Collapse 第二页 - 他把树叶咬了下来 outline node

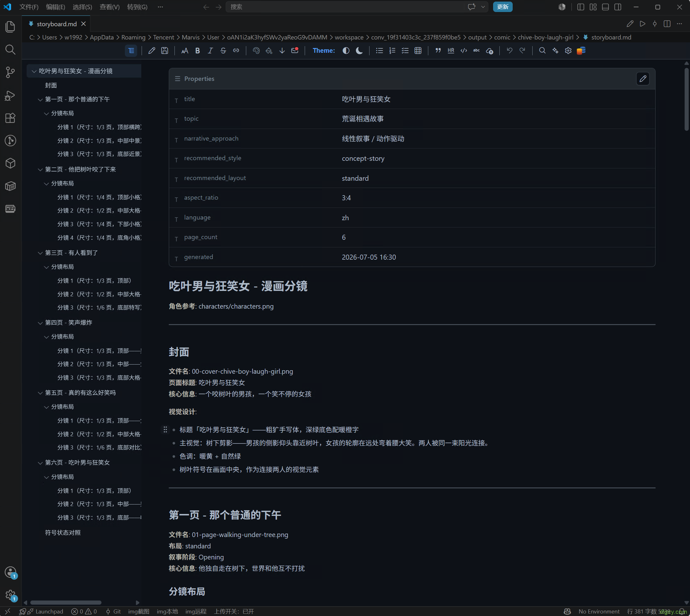point(40,170)
